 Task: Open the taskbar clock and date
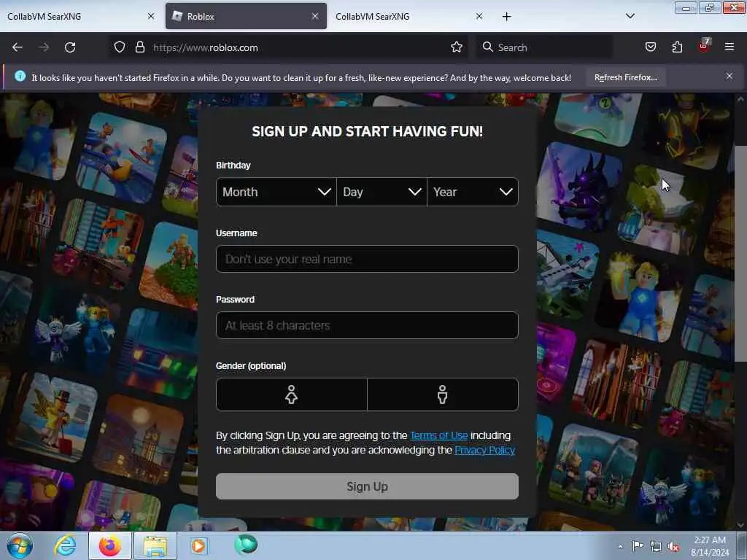coord(710,546)
